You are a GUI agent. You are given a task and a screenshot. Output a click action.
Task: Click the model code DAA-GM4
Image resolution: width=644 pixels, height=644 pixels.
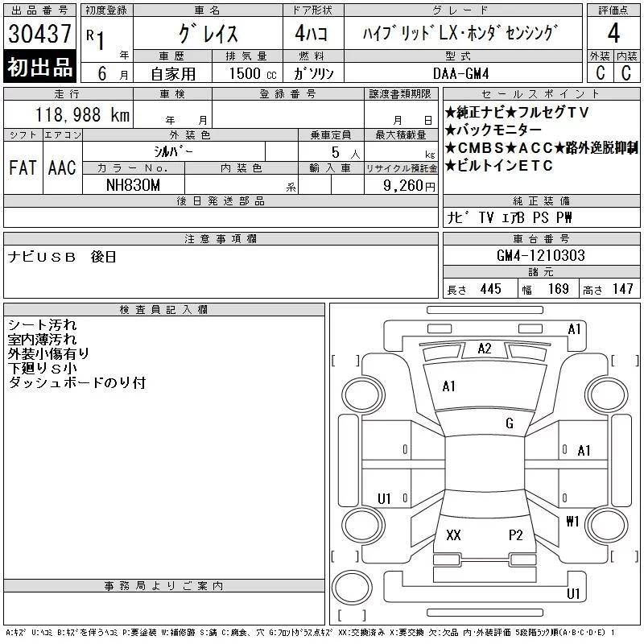[460, 74]
